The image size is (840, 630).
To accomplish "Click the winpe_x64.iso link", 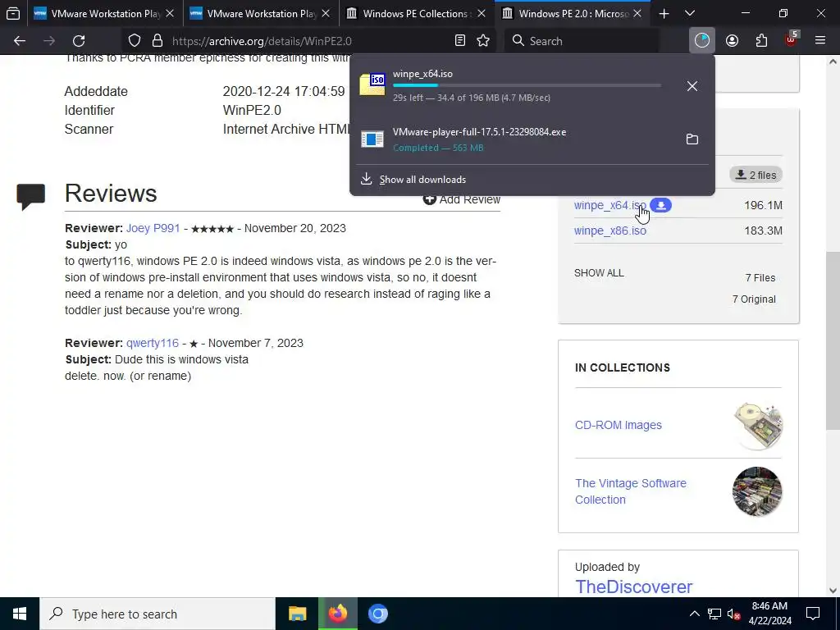I will 609,205.
